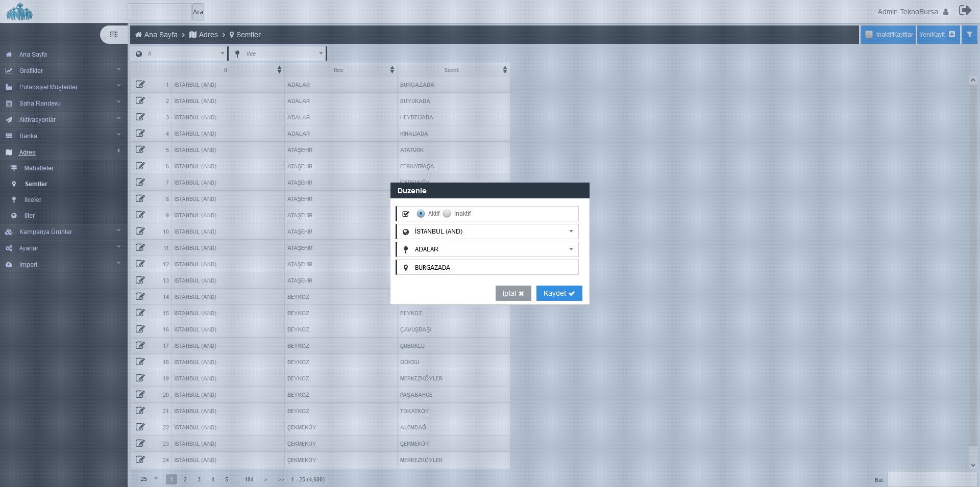Click the company logo at top left
980x487 pixels.
tap(19, 12)
